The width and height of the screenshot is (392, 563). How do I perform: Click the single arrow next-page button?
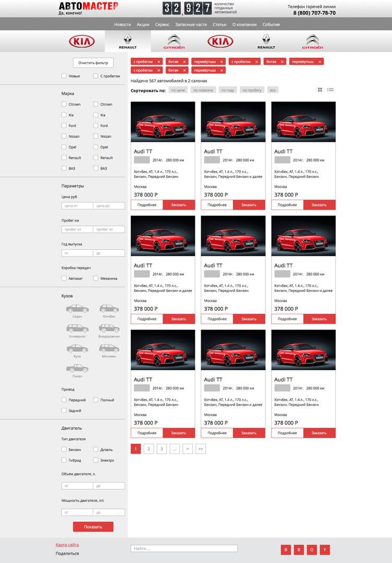click(188, 449)
